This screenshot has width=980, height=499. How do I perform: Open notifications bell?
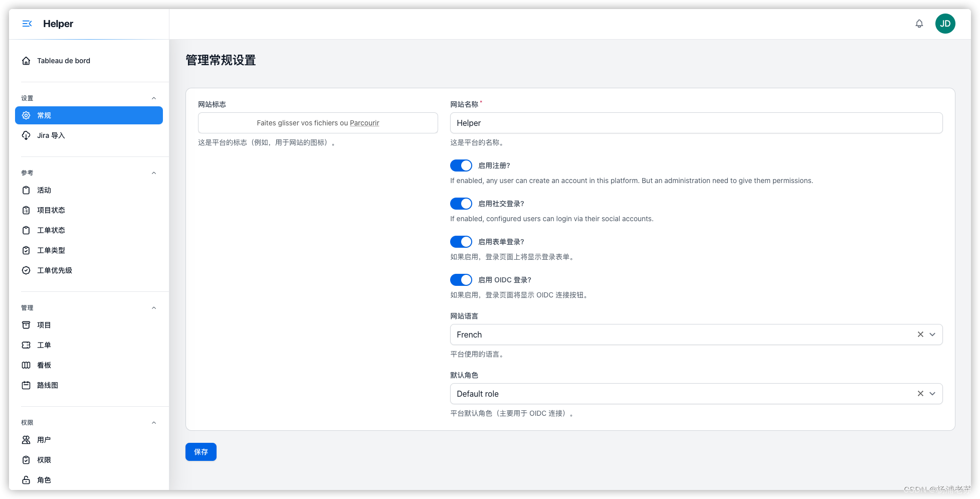919,24
